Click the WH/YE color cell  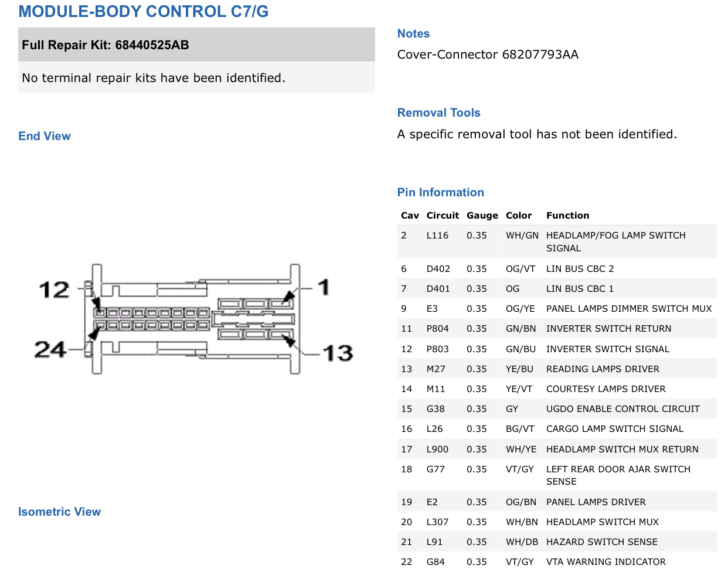[521, 449]
